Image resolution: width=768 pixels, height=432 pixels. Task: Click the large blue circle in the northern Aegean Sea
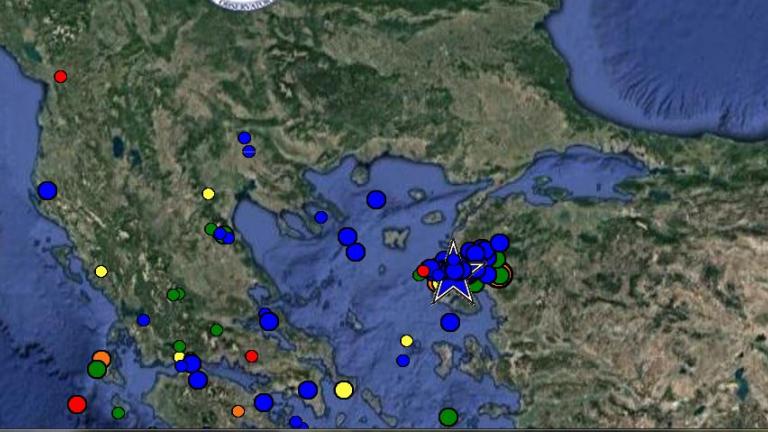click(376, 200)
